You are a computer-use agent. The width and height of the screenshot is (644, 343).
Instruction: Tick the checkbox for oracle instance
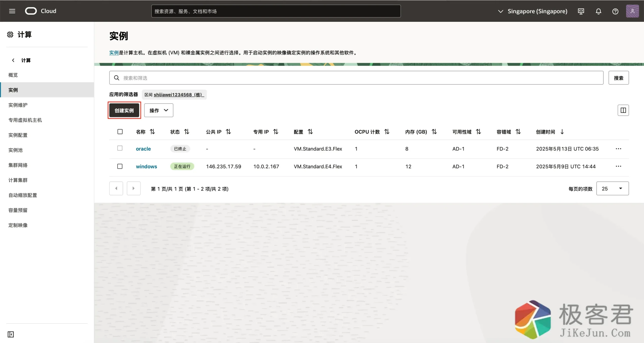(120, 148)
